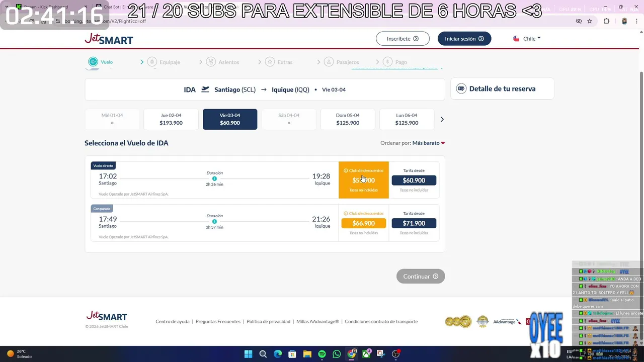This screenshot has width=644, height=362.
Task: Click the 19:28 Iquique arrival time
Action: point(321,176)
